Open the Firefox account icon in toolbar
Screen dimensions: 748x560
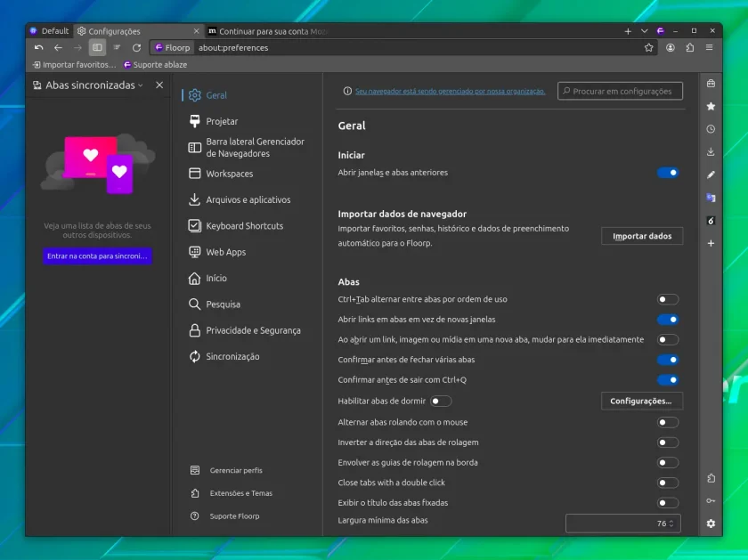click(671, 48)
